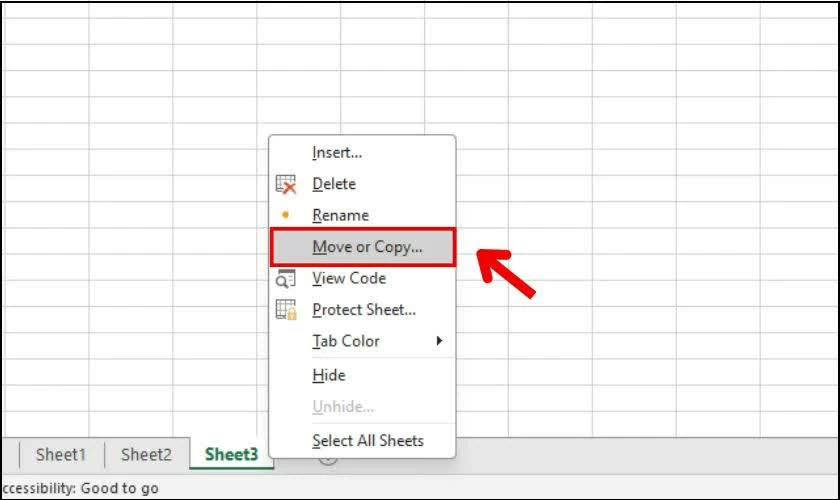Click the orange dot beside Rename
The height and width of the screenshot is (500, 840).
pos(286,215)
